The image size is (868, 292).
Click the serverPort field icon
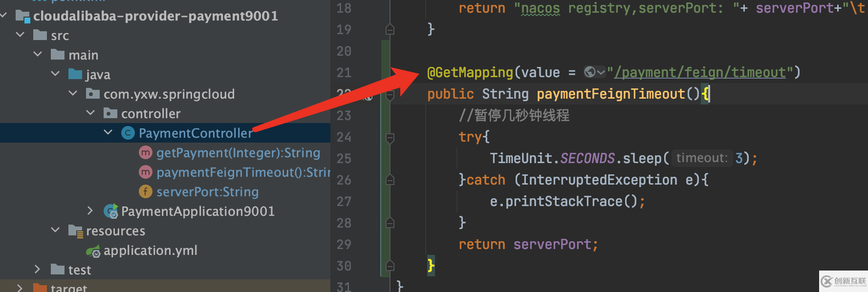pos(146,191)
